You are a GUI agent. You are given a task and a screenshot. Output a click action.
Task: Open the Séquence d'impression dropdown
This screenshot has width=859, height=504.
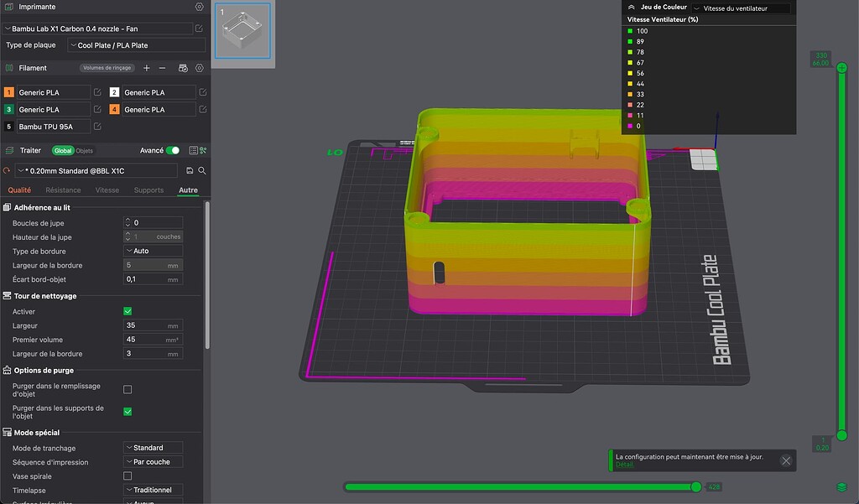[x=153, y=462]
